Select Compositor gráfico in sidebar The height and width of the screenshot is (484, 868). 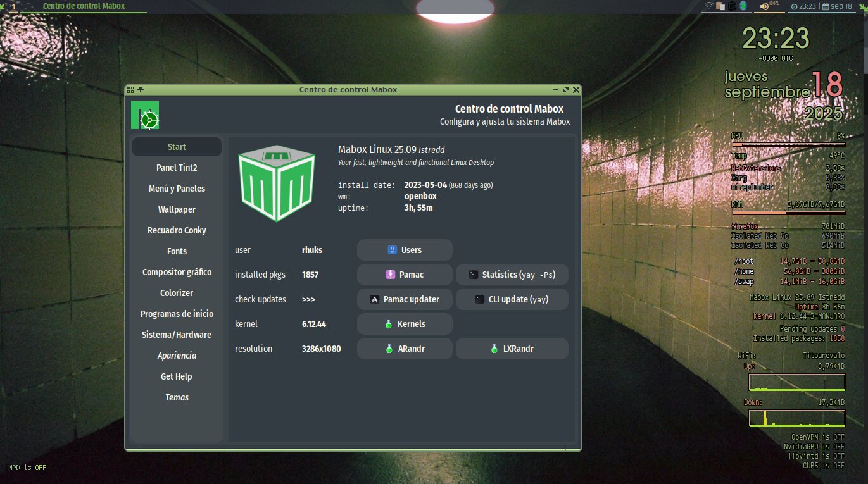177,272
